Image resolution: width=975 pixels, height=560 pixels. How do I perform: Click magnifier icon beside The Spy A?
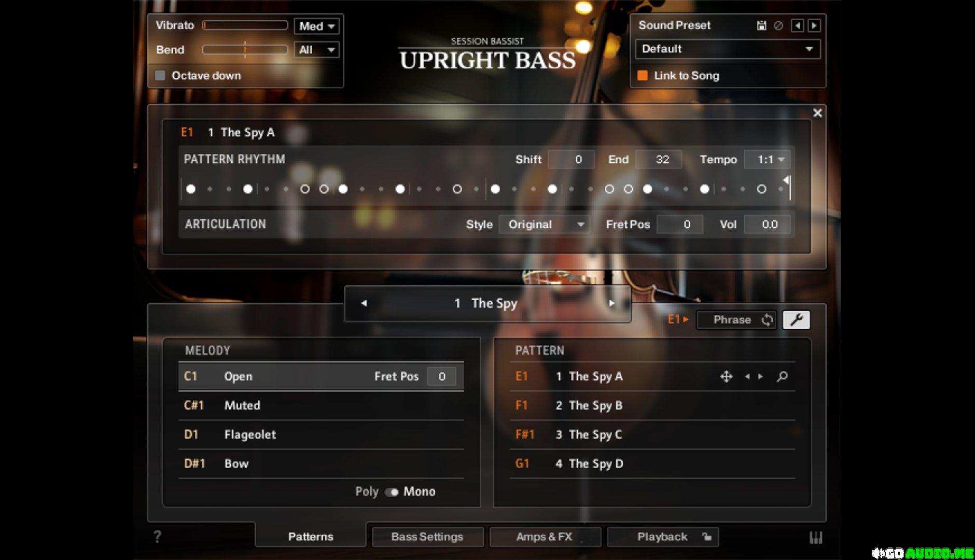[x=782, y=376]
